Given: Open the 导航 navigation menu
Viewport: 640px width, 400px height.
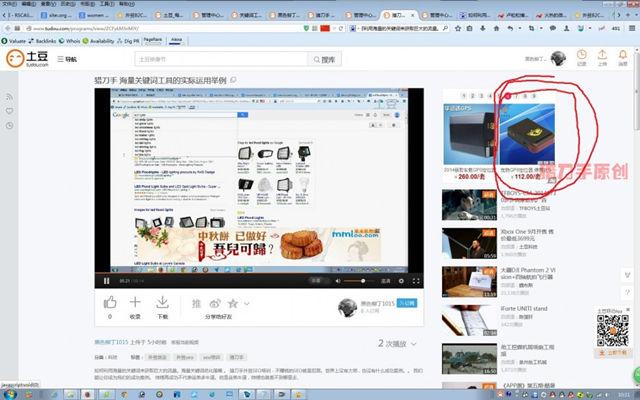Looking at the screenshot, I should (64, 60).
